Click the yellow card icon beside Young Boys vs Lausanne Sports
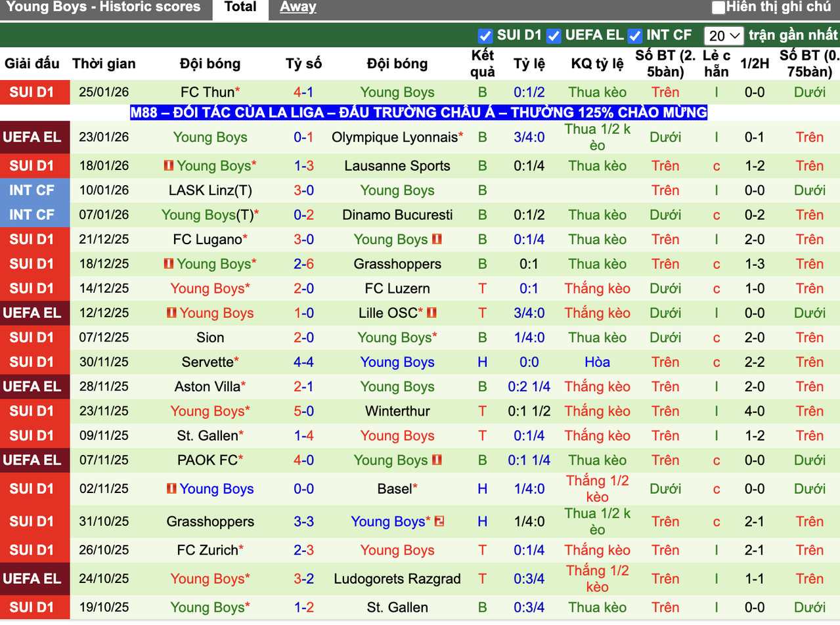Screen dimensions: 840x625 [169, 165]
